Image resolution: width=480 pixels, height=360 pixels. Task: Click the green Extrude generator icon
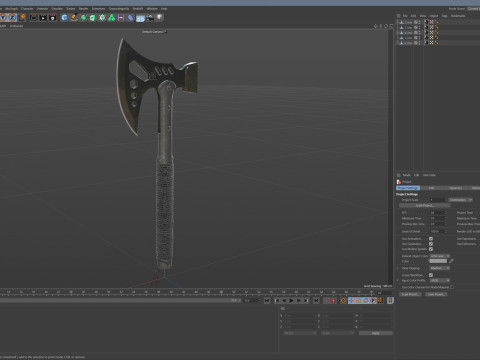pyautogui.click(x=93, y=17)
